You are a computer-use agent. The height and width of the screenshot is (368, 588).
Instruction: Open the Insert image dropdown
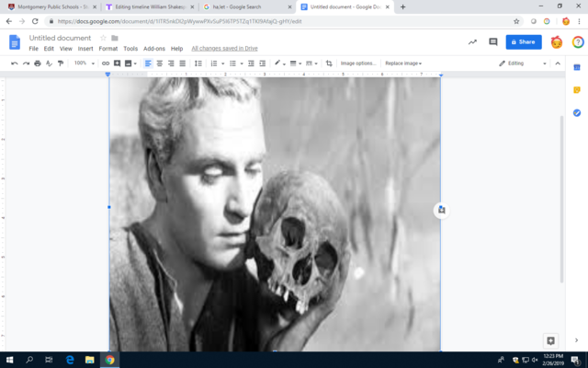130,63
